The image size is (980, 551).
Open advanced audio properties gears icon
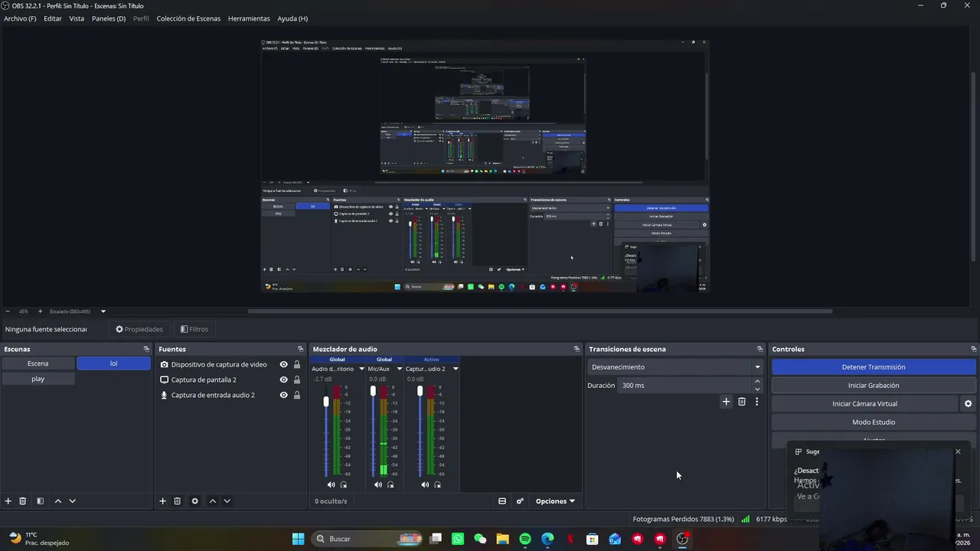520,501
